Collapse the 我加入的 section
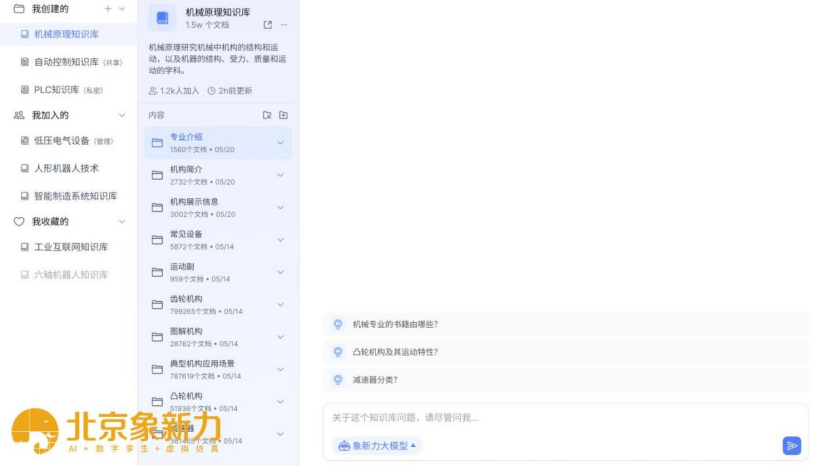Viewport: 831px width, 466px height. pyautogui.click(x=122, y=115)
